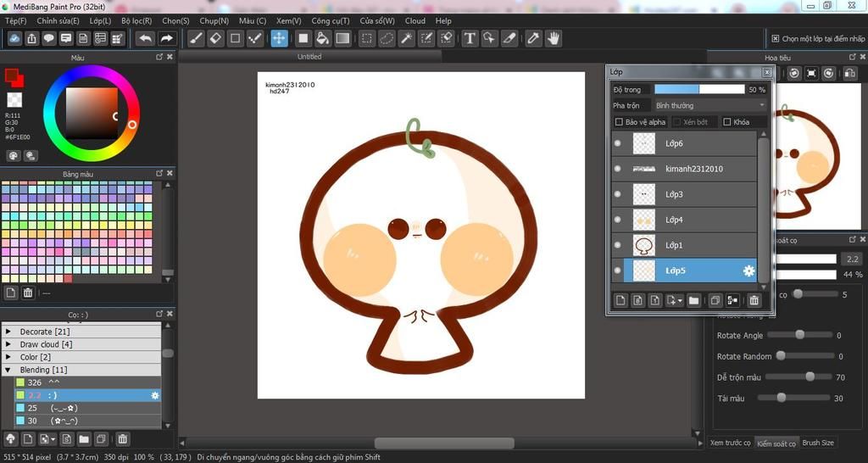Open the Công cụ(T) menu
868x463 pixels.
coord(331,21)
